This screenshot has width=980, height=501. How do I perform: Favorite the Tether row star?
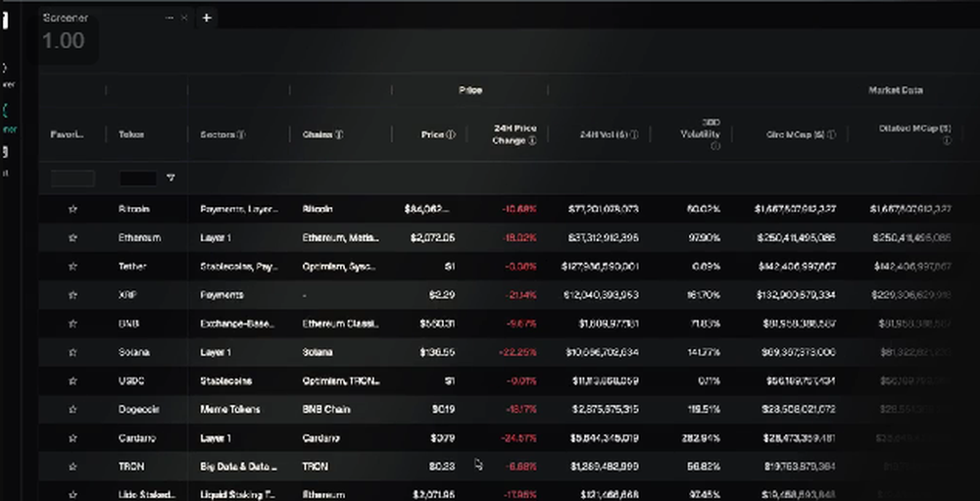coord(73,267)
